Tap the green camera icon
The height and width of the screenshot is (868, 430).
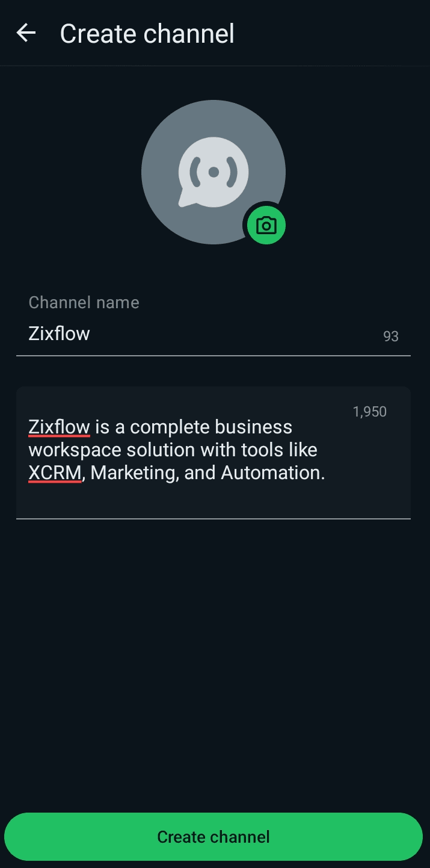(266, 226)
